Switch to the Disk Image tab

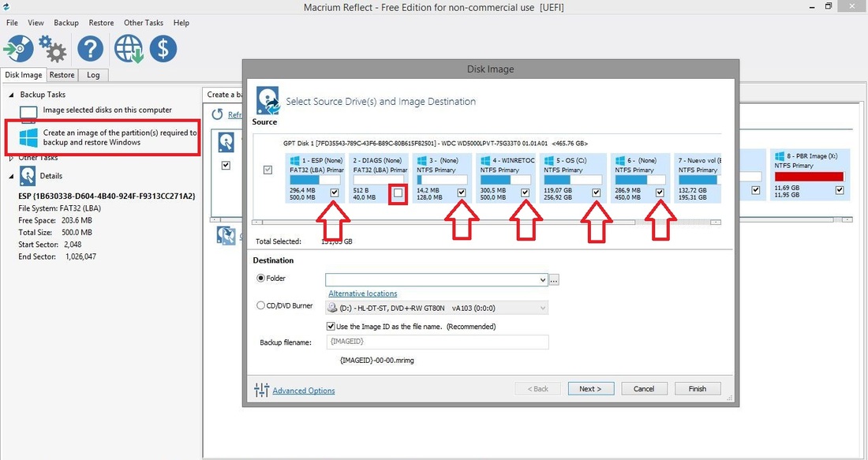coord(23,75)
